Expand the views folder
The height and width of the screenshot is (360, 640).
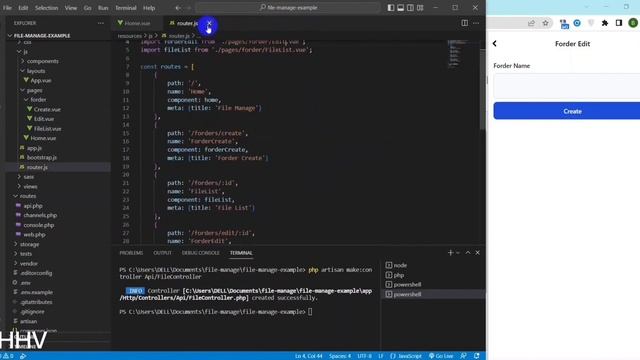click(x=30, y=187)
